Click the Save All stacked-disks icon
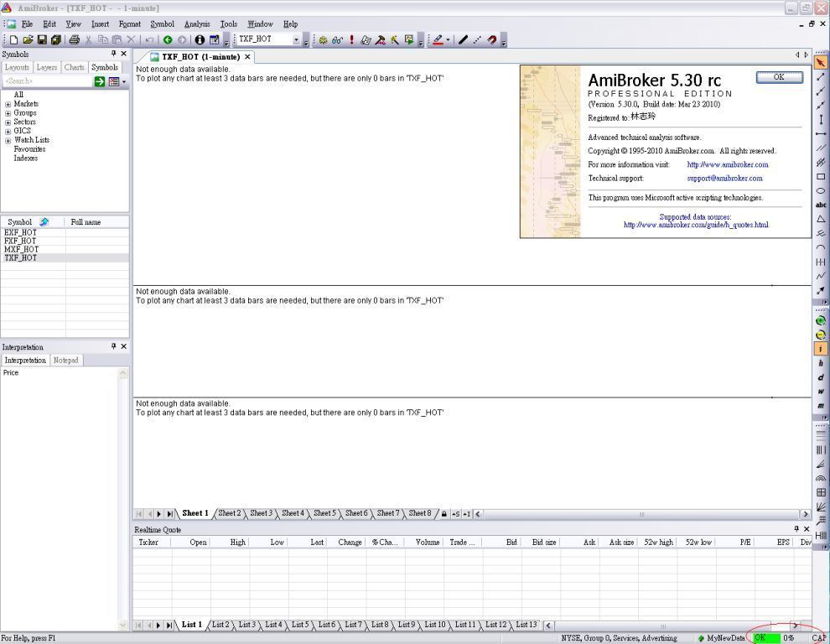 click(55, 39)
